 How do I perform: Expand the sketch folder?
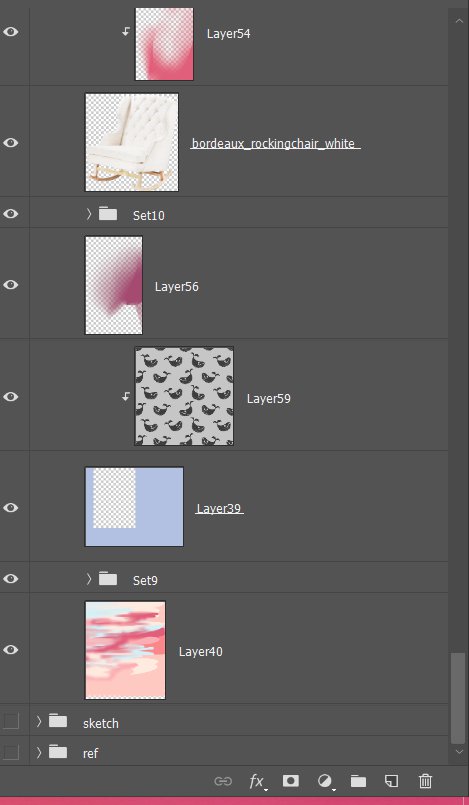pos(39,721)
